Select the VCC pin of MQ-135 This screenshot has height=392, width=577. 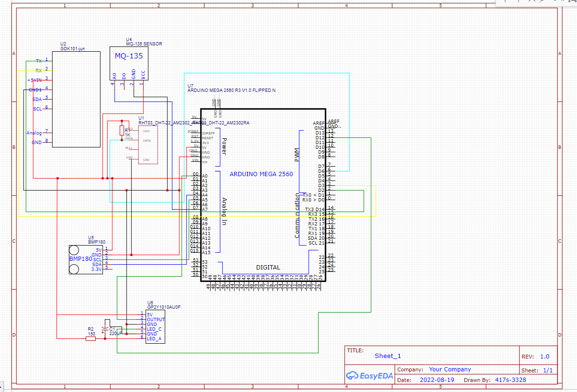[x=142, y=74]
